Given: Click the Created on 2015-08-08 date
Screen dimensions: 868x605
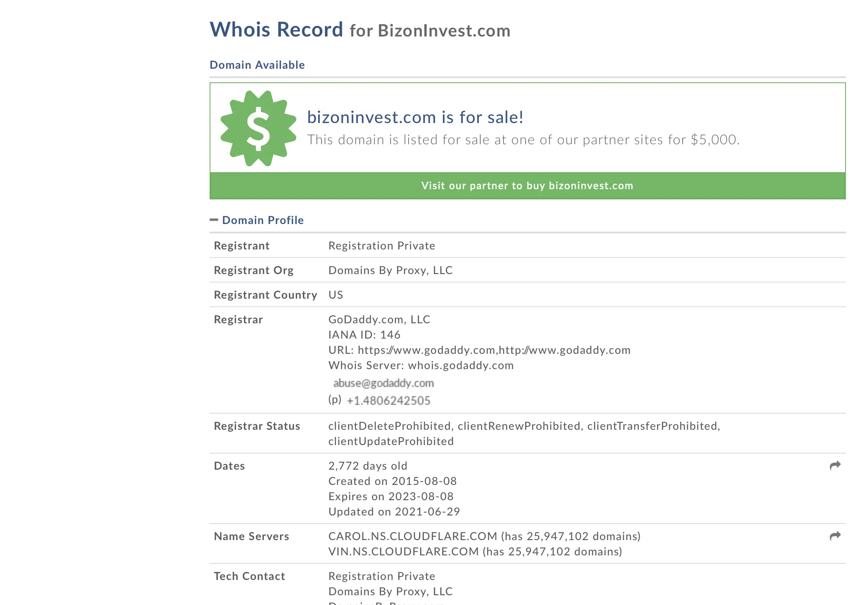Looking at the screenshot, I should [x=392, y=481].
